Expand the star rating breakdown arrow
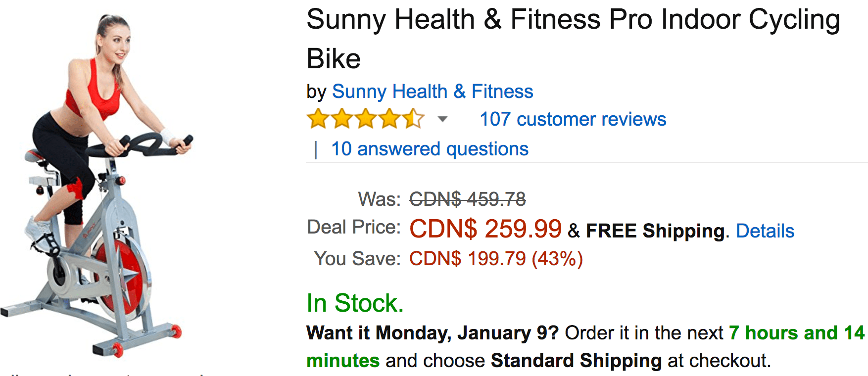Image resolution: width=868 pixels, height=376 pixels. pyautogui.click(x=442, y=119)
